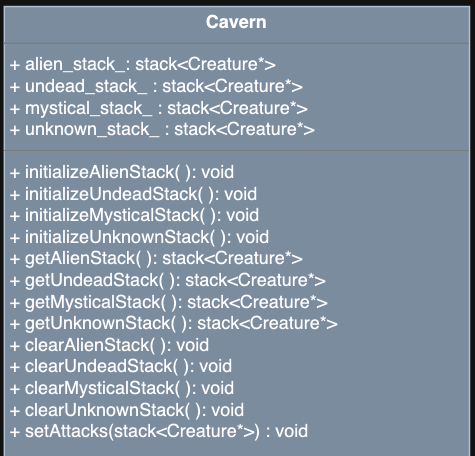Click the initializeUndeadStack method line
The height and width of the screenshot is (456, 475).
(133, 194)
